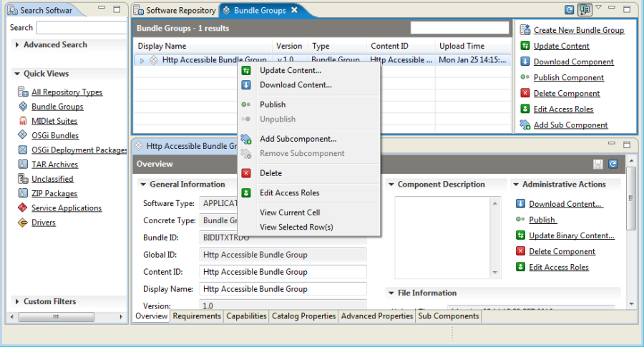Switch to the Sub Components tab
This screenshot has width=644, height=347.
[449, 316]
